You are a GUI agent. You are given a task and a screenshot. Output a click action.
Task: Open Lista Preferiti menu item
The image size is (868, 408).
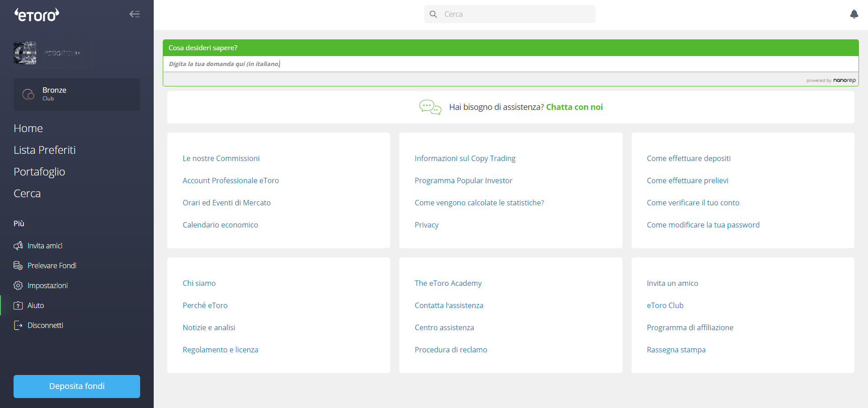pos(45,150)
